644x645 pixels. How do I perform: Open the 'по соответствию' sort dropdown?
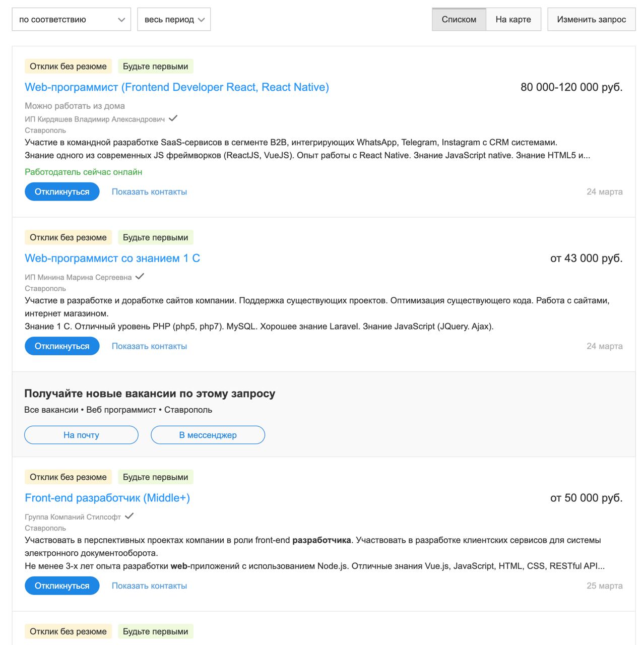click(71, 20)
